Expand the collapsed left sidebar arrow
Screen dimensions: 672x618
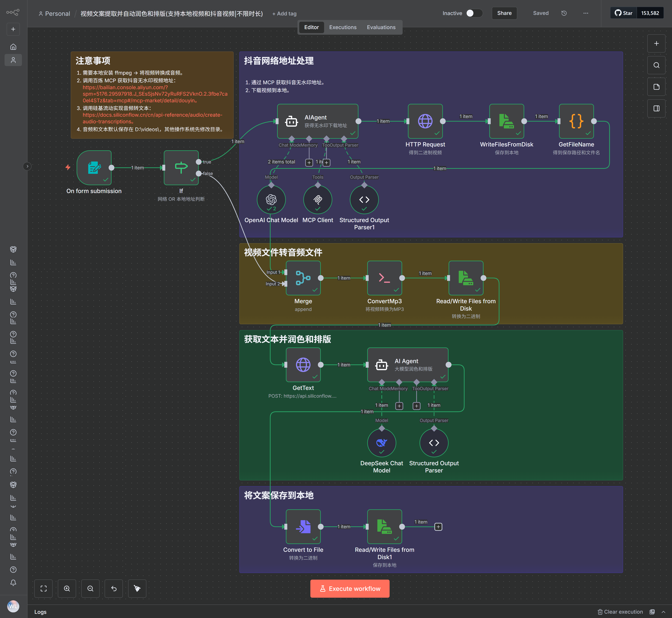[28, 166]
